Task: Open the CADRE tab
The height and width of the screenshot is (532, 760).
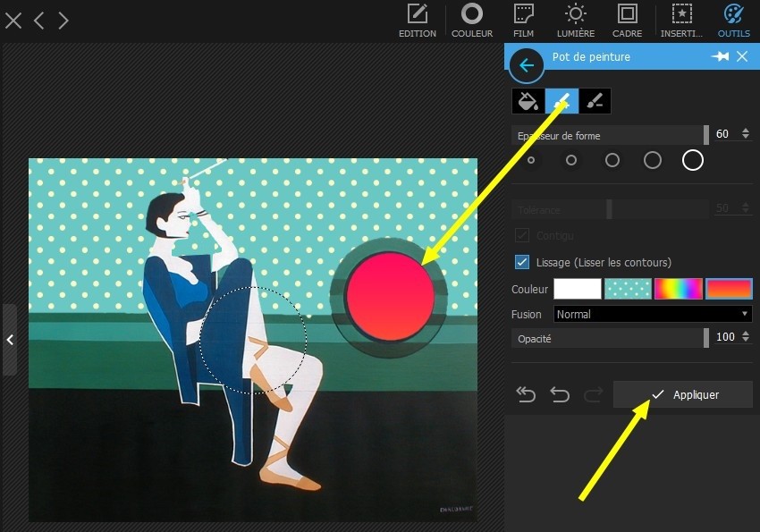Action: click(627, 21)
